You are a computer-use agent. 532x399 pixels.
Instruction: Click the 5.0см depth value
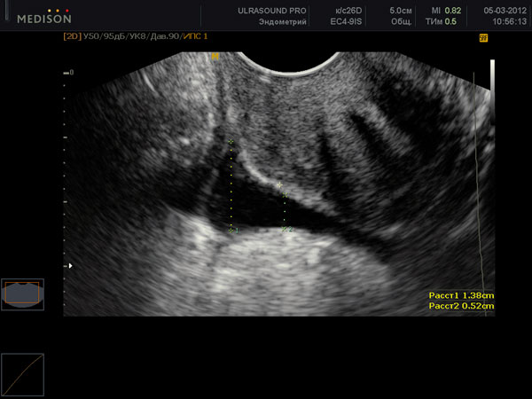(x=401, y=11)
